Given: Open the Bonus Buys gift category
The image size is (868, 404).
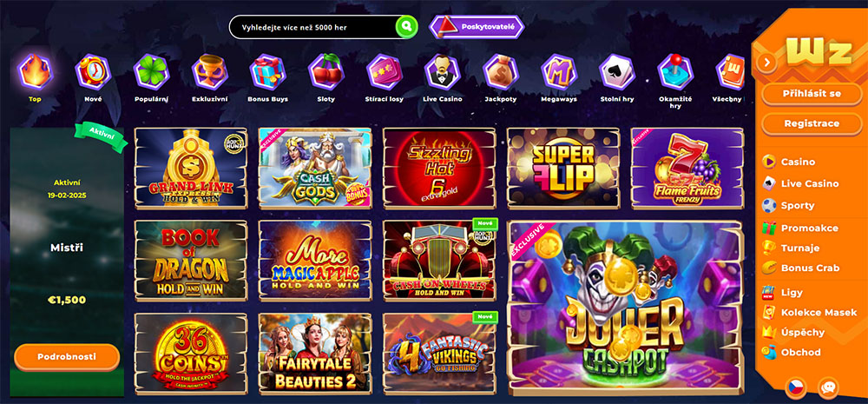Looking at the screenshot, I should pyautogui.click(x=268, y=72).
